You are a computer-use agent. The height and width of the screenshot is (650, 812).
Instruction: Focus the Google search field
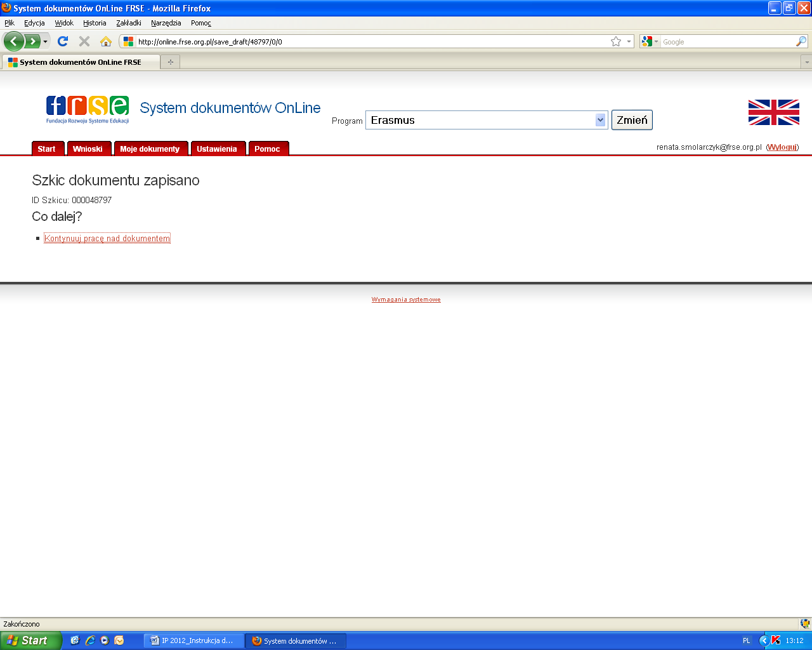[728, 42]
